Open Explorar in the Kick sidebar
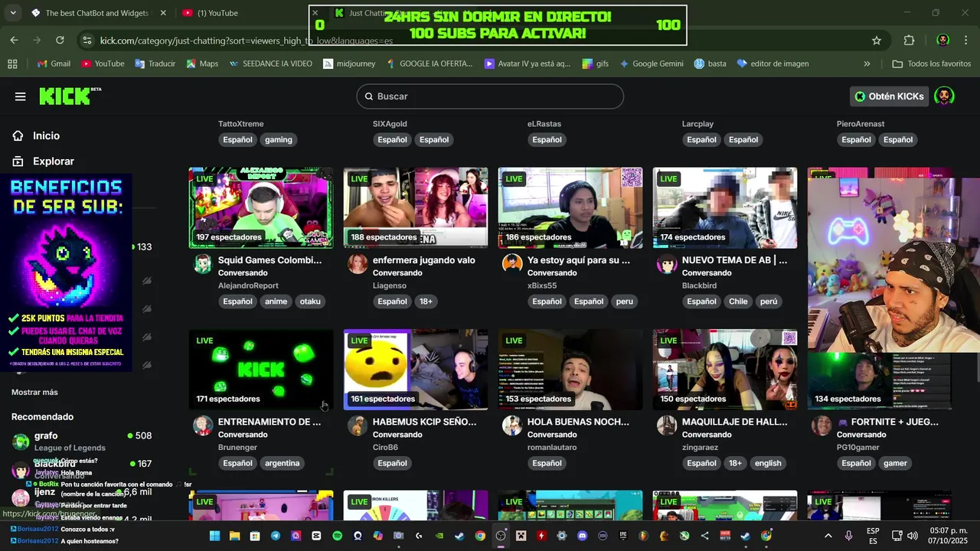 coord(43,161)
